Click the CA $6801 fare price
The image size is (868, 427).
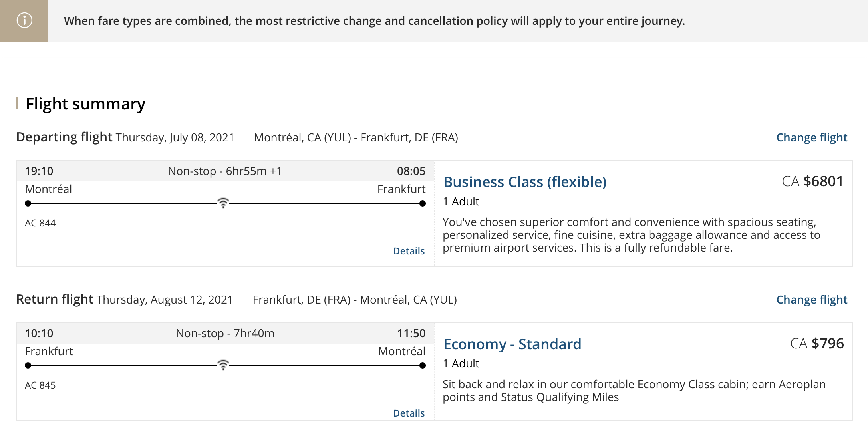(812, 181)
